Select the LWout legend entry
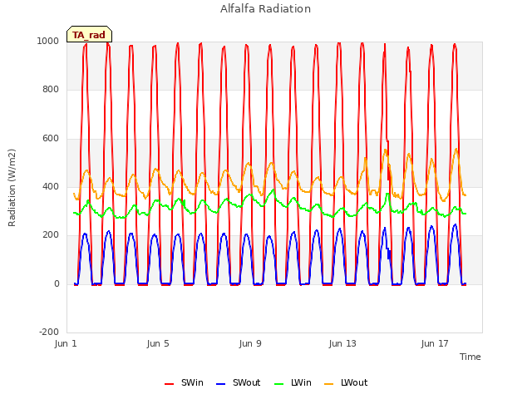 [x=346, y=382]
